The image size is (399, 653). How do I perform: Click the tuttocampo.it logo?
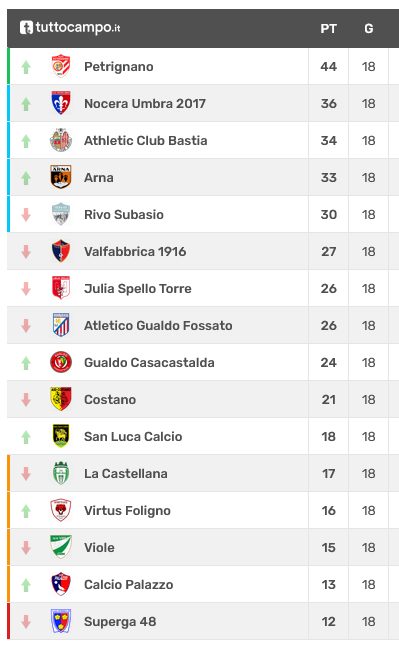pyautogui.click(x=70, y=27)
